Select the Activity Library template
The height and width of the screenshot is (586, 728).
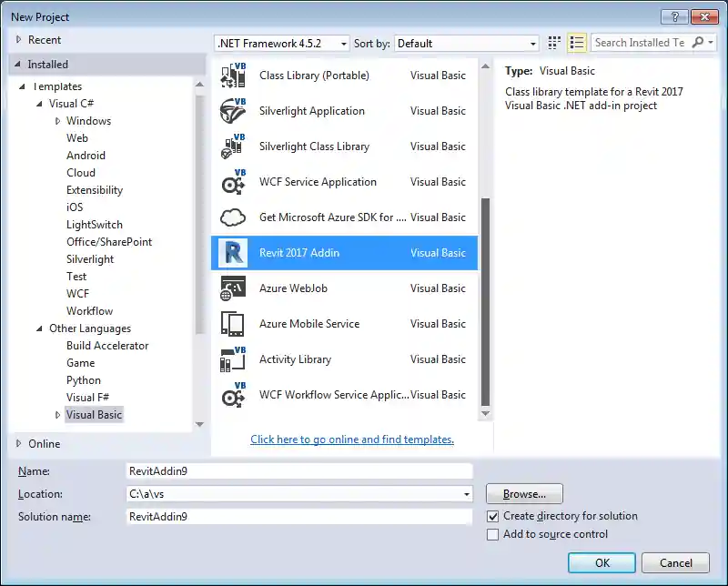coord(293,359)
